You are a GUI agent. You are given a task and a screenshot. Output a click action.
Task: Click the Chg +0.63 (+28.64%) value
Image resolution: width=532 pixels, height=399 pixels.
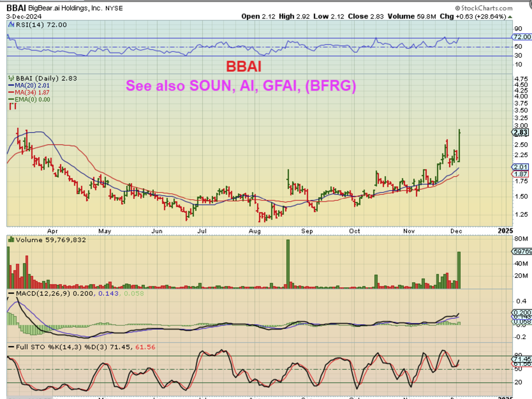(473, 16)
